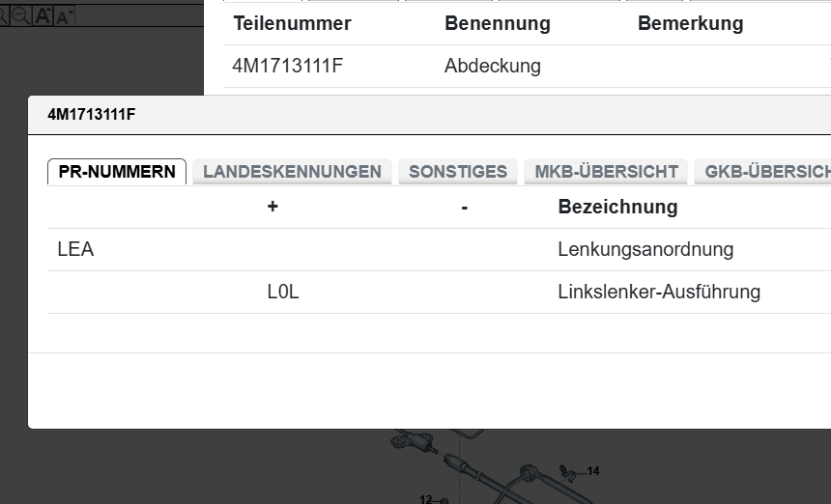Screen dimensions: 831x504
Task: Click the Bemerkung column header
Action: tap(690, 24)
